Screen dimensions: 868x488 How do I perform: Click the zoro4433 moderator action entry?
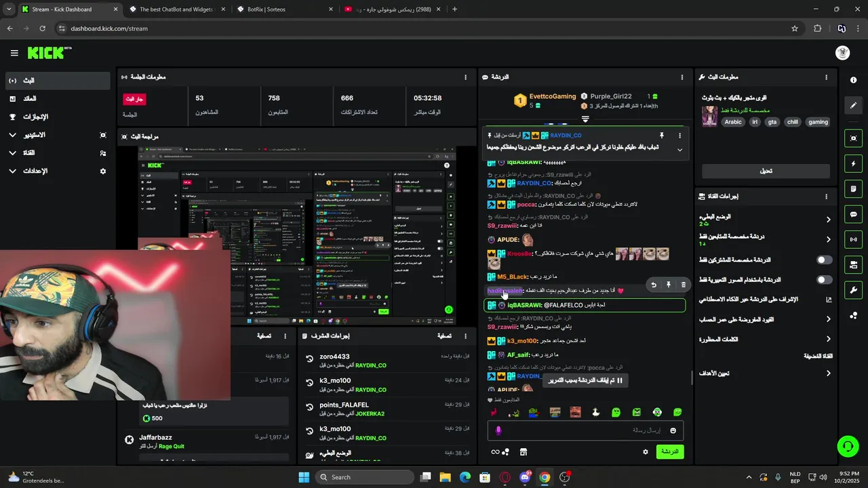pyautogui.click(x=387, y=361)
